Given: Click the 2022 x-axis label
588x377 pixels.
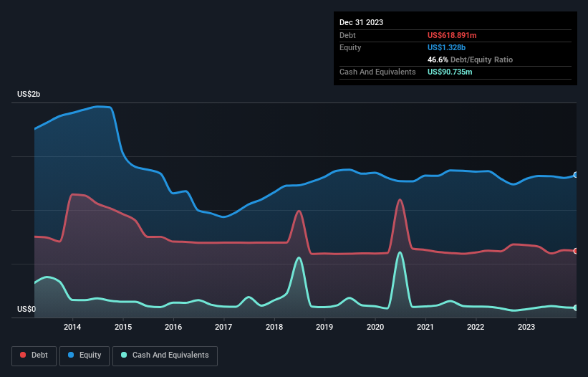Looking at the screenshot, I should [x=476, y=327].
